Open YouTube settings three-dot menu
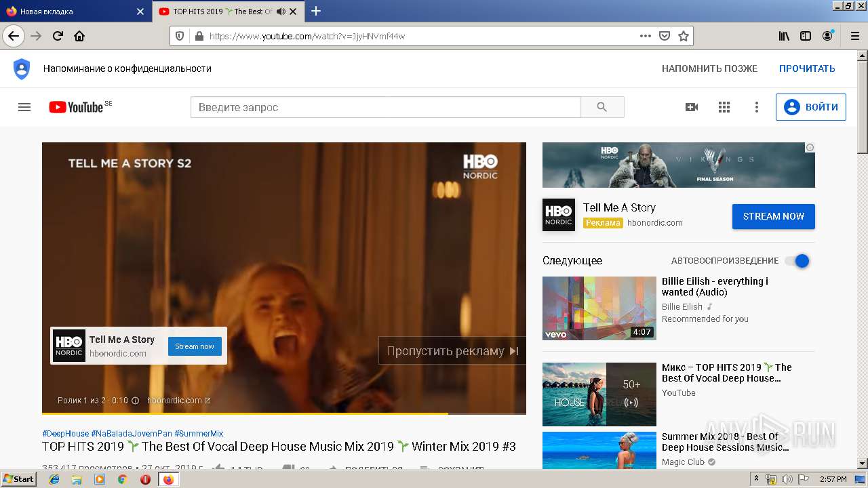The image size is (868, 488). coord(757,107)
